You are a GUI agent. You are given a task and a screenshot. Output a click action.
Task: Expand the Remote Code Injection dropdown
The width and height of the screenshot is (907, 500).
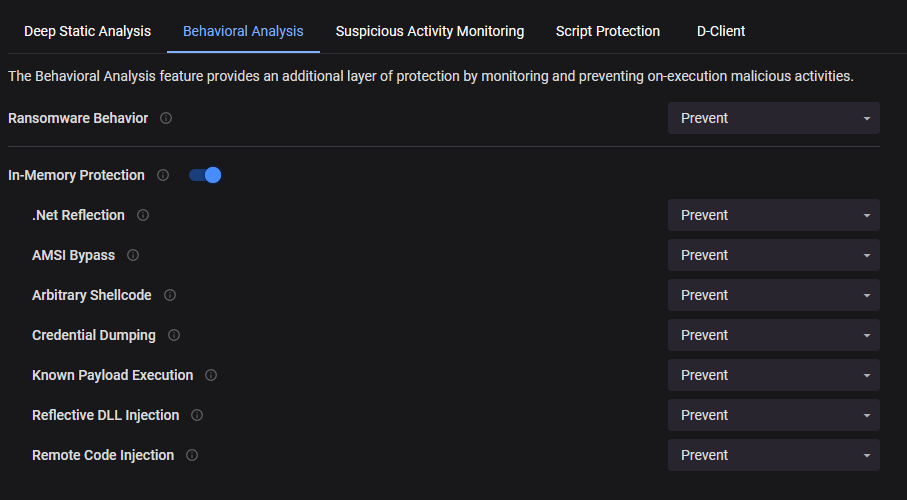[x=773, y=455]
